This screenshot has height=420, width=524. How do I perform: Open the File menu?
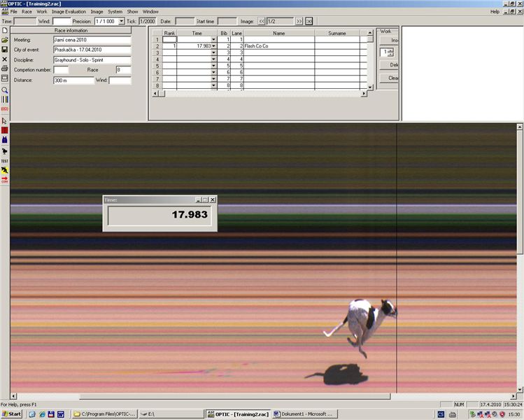click(x=14, y=11)
